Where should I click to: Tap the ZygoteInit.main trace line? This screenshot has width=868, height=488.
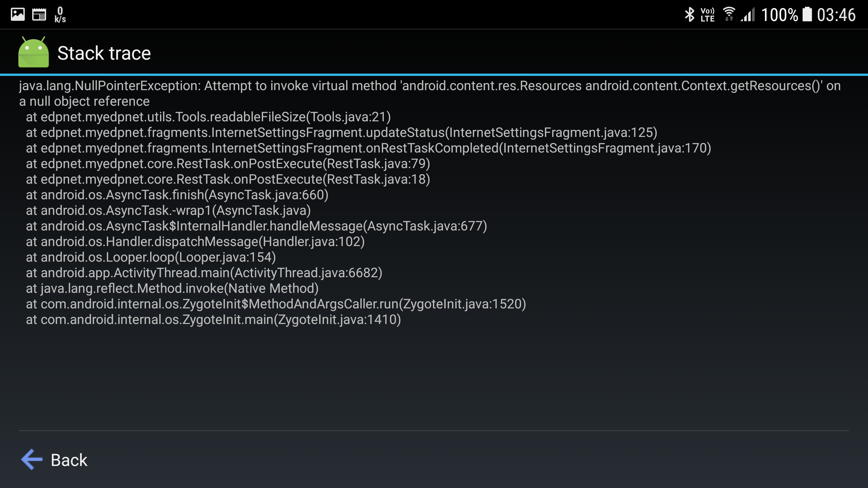click(x=213, y=320)
